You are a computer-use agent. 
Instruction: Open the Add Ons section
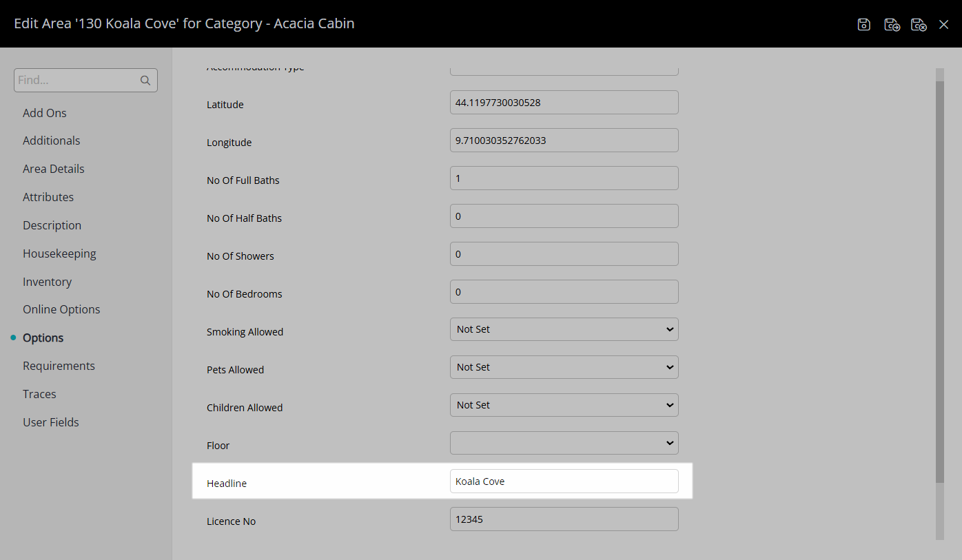click(x=45, y=112)
